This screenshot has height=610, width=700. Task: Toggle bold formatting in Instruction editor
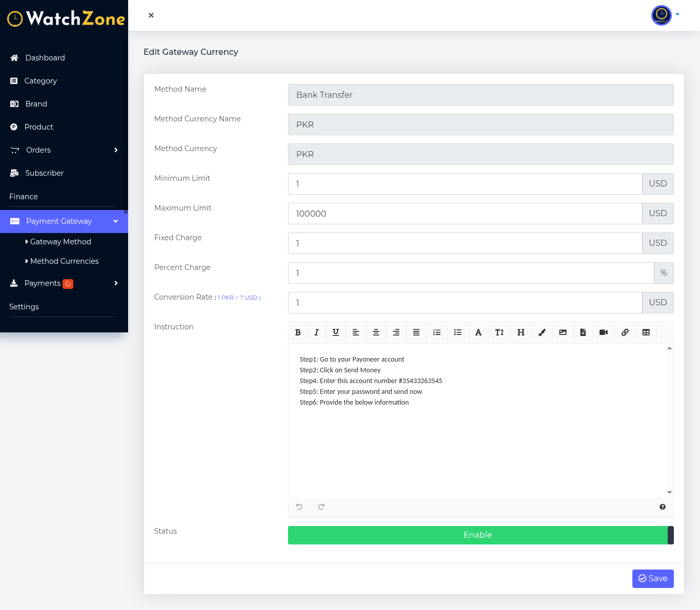(x=298, y=332)
